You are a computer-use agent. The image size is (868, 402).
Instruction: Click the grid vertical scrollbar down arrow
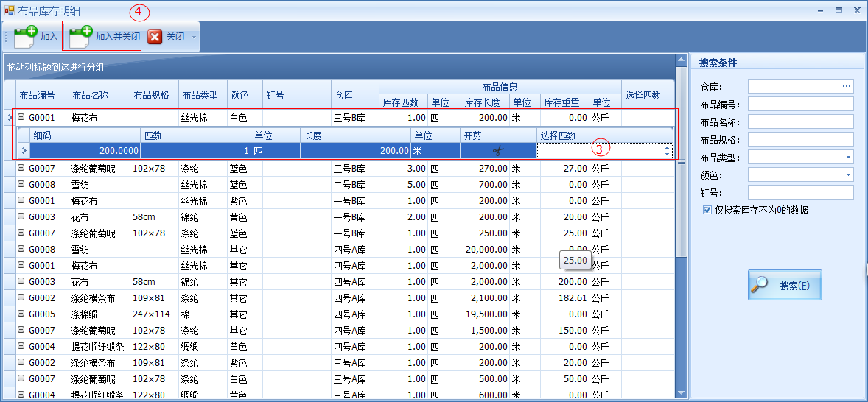pyautogui.click(x=681, y=394)
